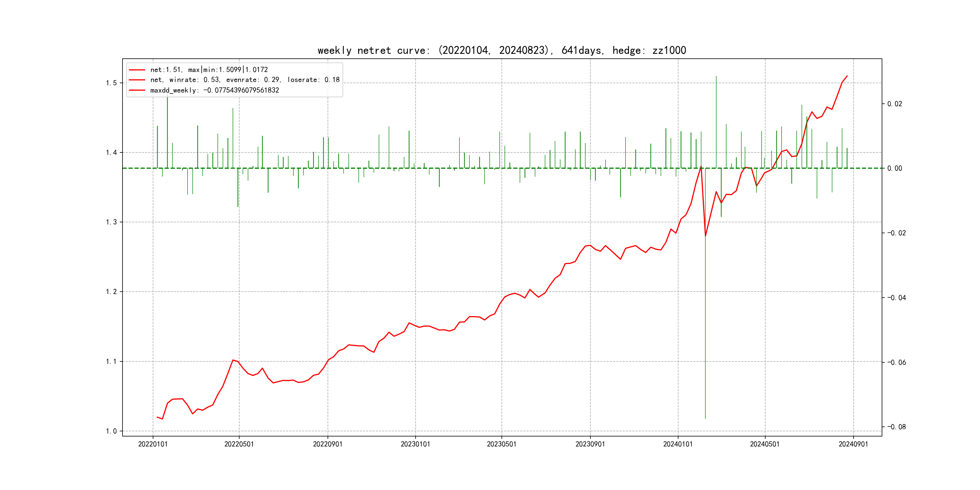Click the 20230901 x-axis label
Image resolution: width=980 pixels, height=490 pixels.
click(x=590, y=444)
